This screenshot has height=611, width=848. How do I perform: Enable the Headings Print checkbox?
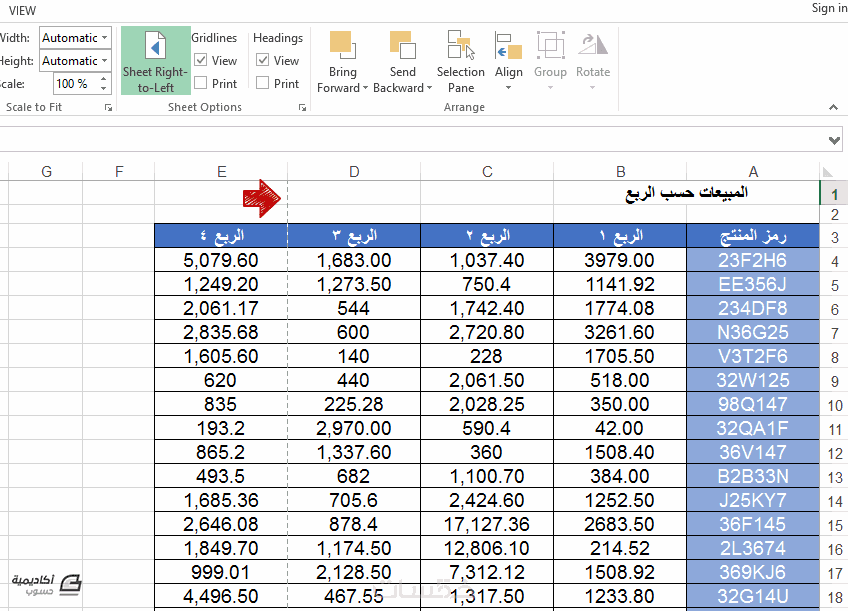click(x=262, y=83)
